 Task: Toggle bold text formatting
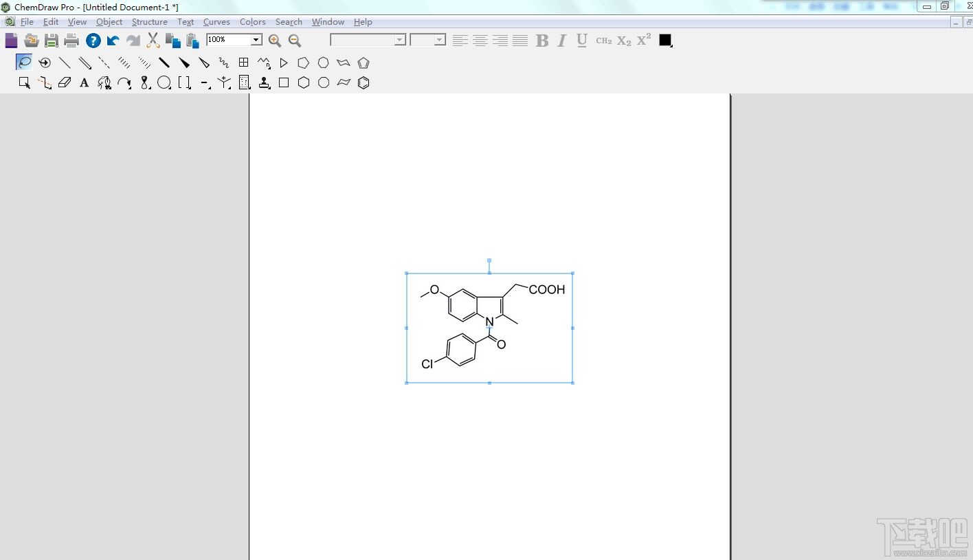[542, 41]
